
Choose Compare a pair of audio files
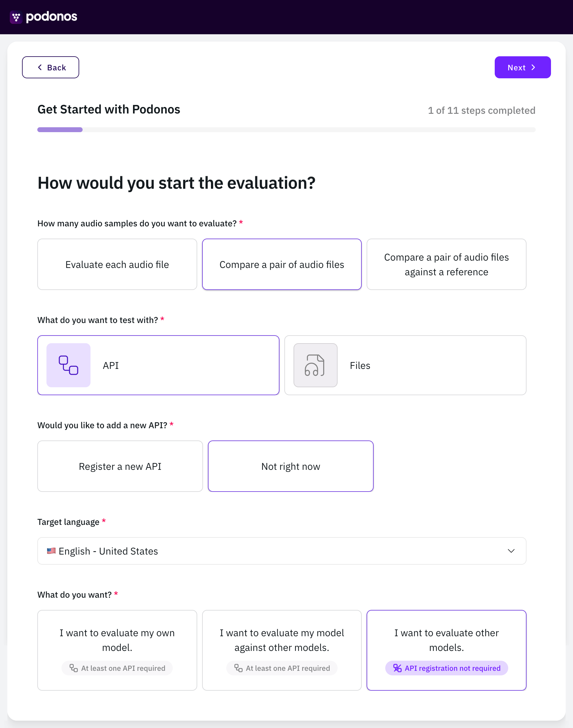point(282,264)
